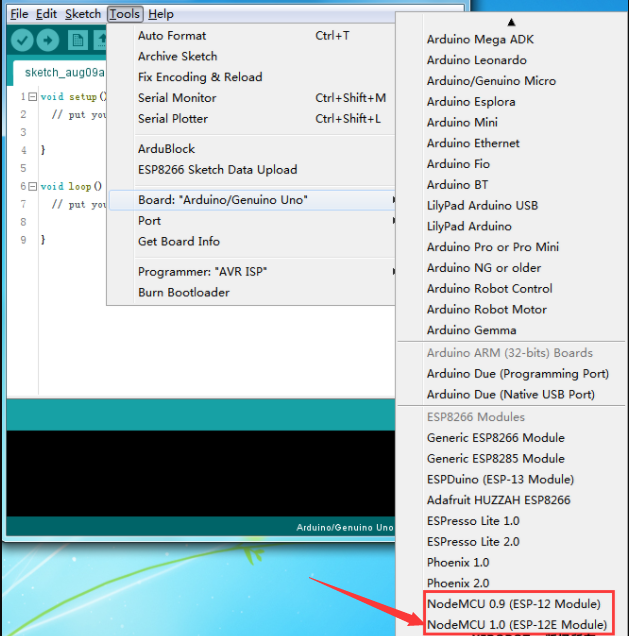
Task: Collapse the void loop fold marker
Action: point(33,186)
